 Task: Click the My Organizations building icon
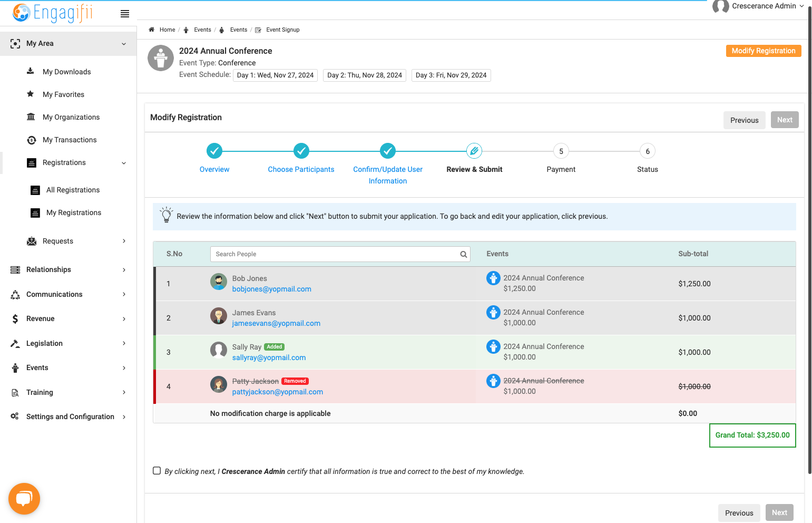[x=31, y=117]
